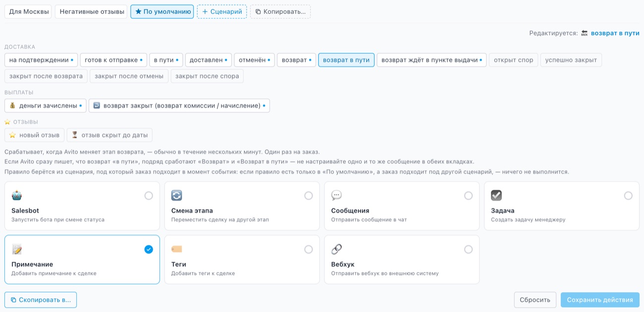Click the copy icon in Скопировать в…
The width and height of the screenshot is (644, 312).
click(13, 300)
